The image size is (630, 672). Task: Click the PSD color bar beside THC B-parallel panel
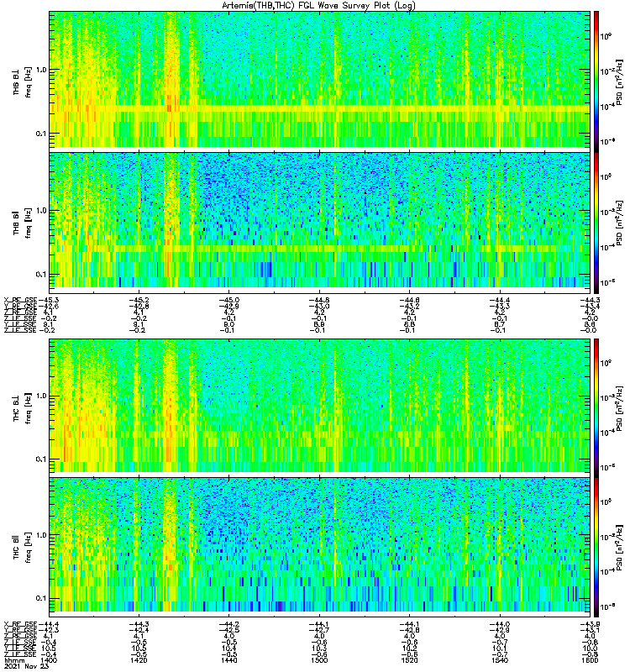click(596, 547)
